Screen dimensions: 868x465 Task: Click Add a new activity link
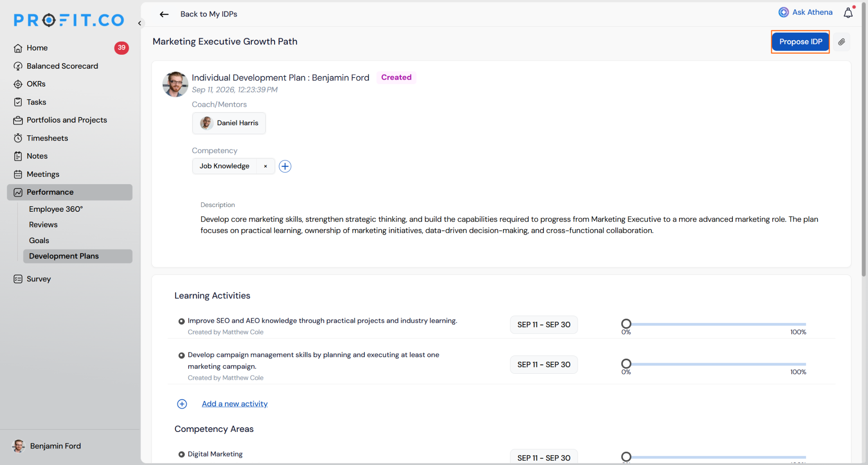234,404
